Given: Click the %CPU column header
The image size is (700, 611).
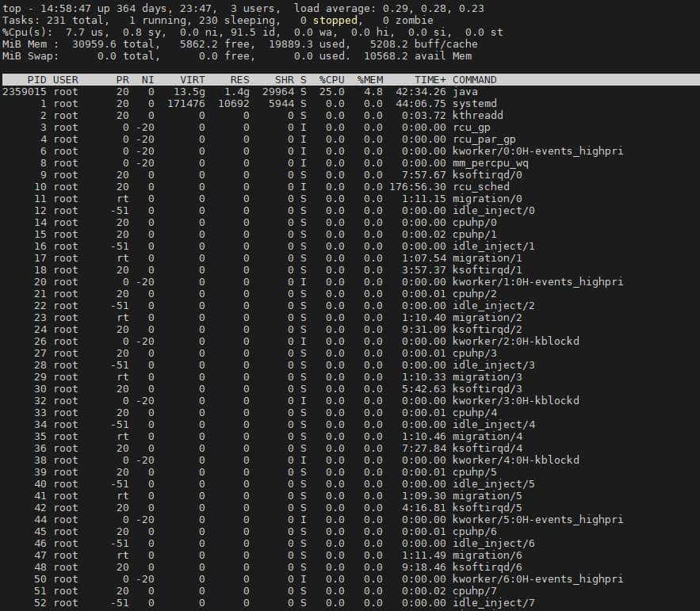Looking at the screenshot, I should click(x=331, y=80).
